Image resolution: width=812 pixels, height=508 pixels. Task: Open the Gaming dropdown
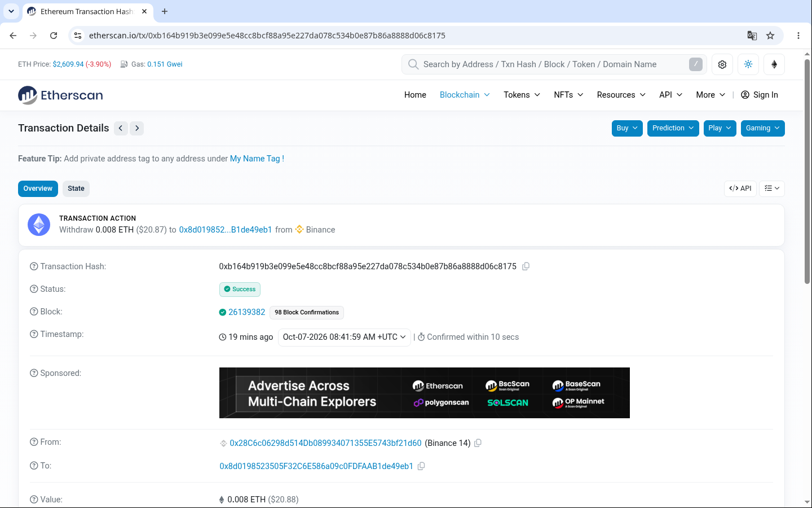pos(762,128)
